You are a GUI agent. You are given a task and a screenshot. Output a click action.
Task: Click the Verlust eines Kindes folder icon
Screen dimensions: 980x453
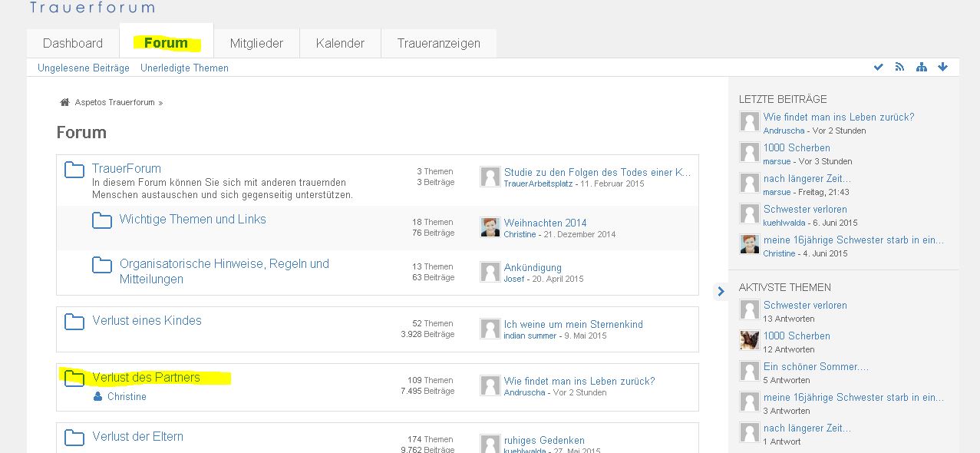[74, 322]
